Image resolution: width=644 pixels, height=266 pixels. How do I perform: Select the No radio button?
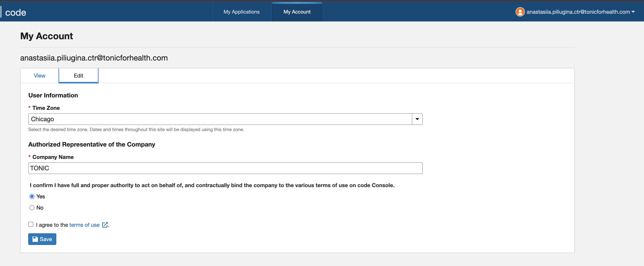point(32,208)
